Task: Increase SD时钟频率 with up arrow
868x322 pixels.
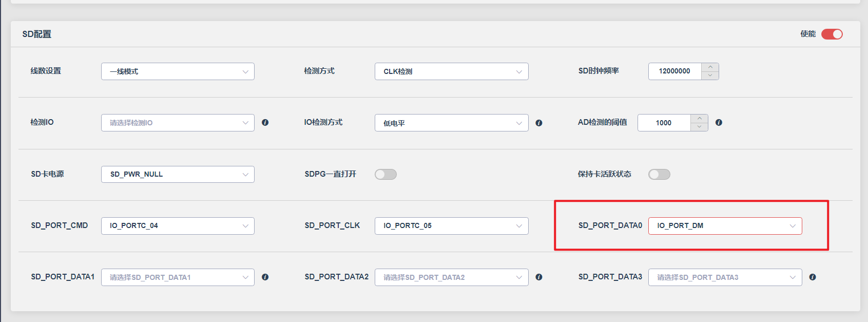Action: [x=710, y=67]
